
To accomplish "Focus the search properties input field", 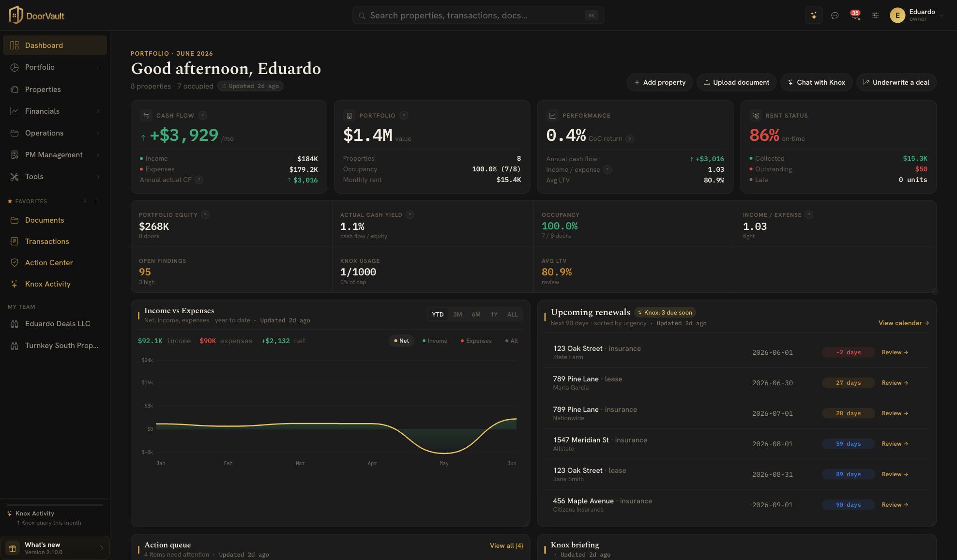I will pyautogui.click(x=478, y=15).
